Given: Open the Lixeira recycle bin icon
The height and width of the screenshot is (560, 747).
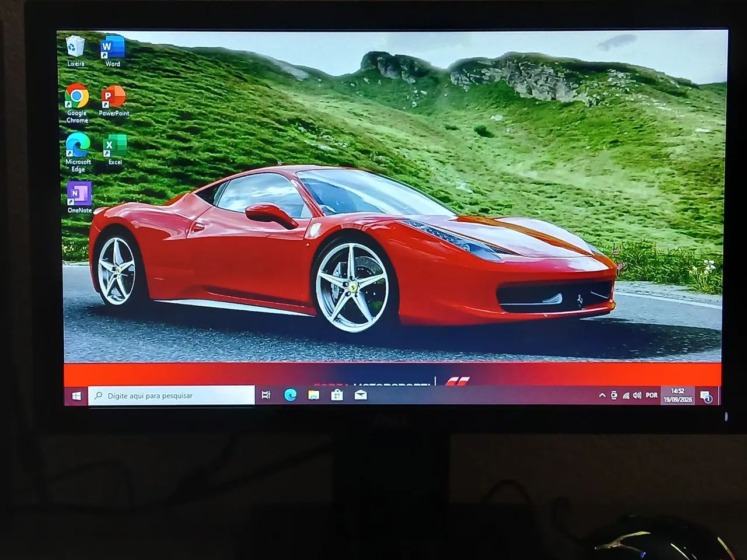Looking at the screenshot, I should pyautogui.click(x=76, y=51).
